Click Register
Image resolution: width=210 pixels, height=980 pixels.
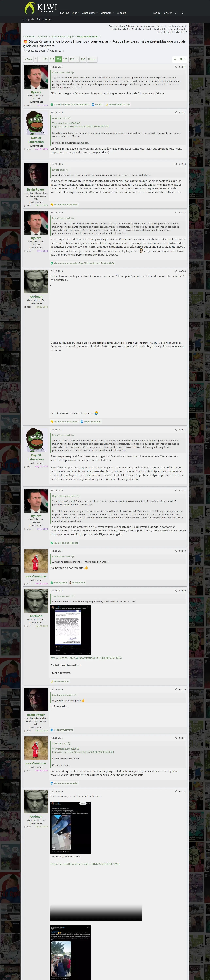click(167, 13)
